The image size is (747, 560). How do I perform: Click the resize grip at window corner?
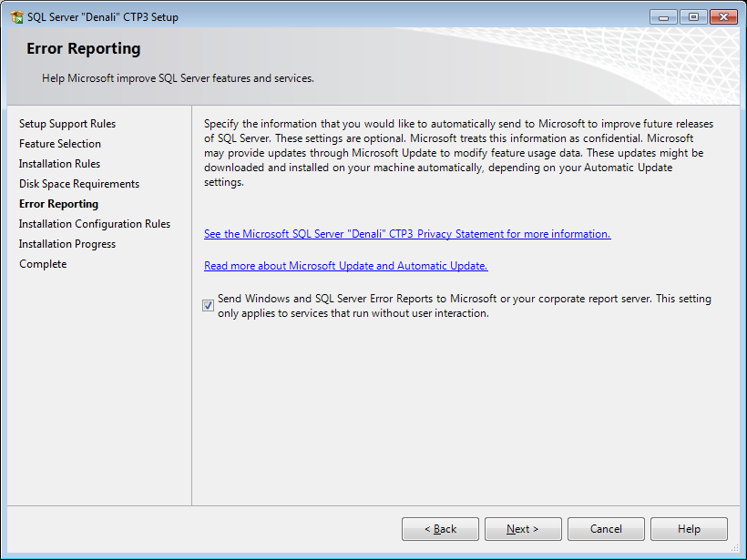tap(734, 547)
